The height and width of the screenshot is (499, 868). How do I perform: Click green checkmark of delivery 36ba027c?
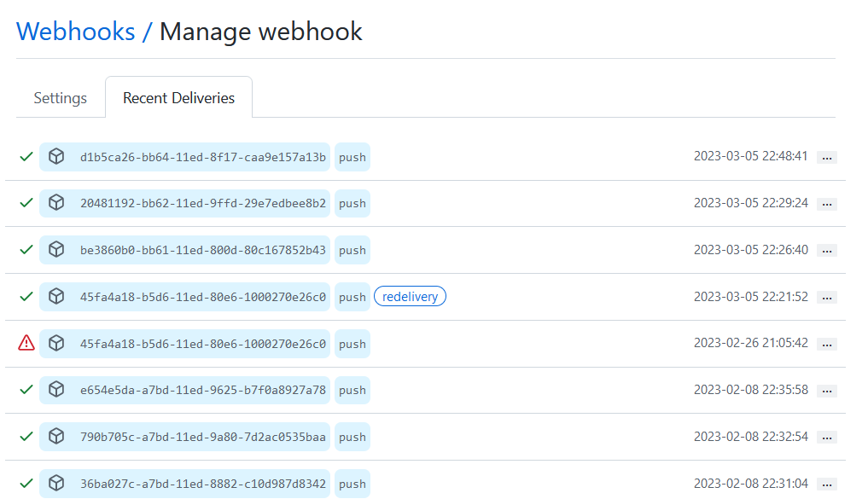pyautogui.click(x=26, y=483)
